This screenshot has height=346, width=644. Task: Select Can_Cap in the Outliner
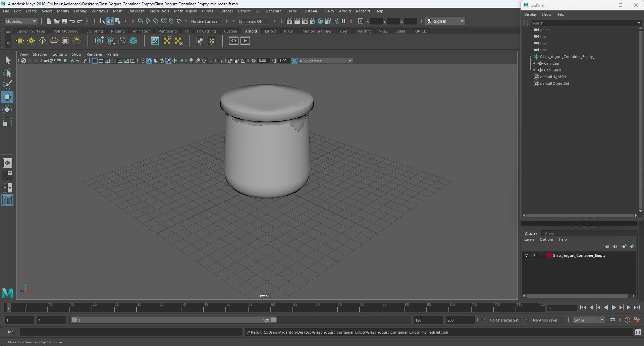(x=551, y=63)
